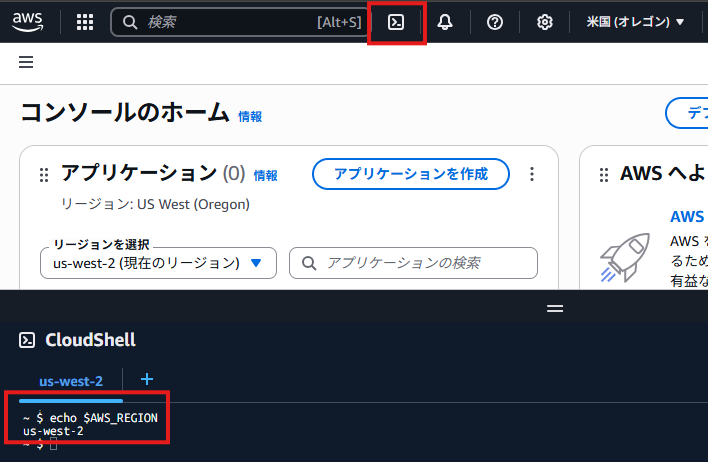Launch CloudShell from the top bar icon
This screenshot has height=462, width=708.
(x=396, y=22)
